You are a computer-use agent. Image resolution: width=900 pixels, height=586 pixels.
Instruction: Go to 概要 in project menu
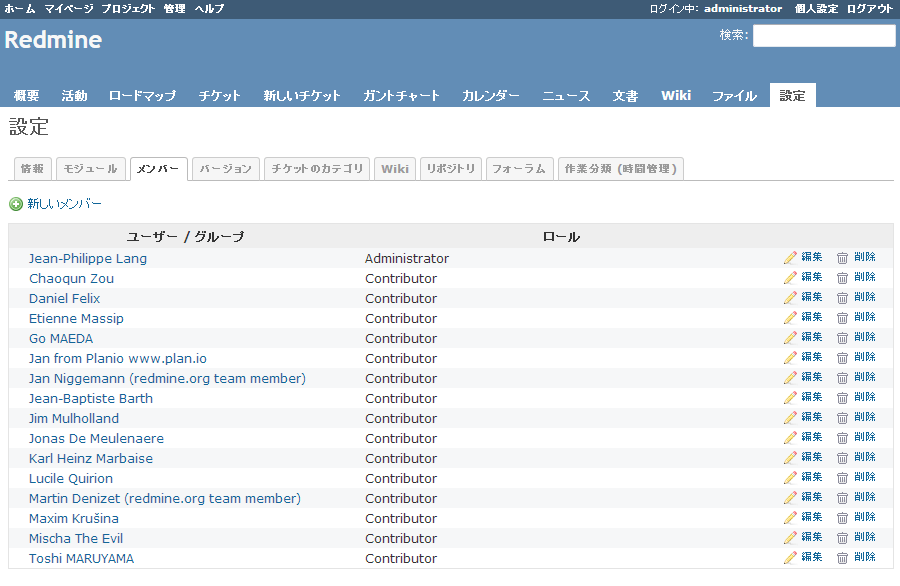tap(26, 96)
